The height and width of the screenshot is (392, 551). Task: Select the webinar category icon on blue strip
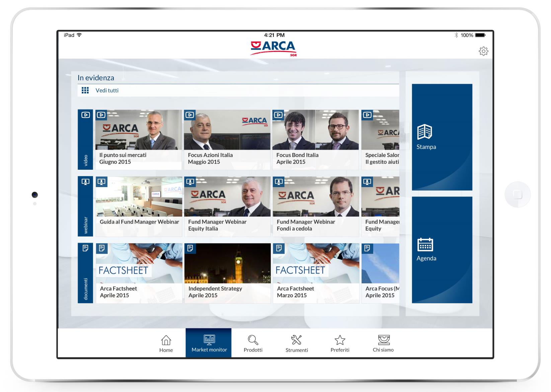pyautogui.click(x=85, y=182)
